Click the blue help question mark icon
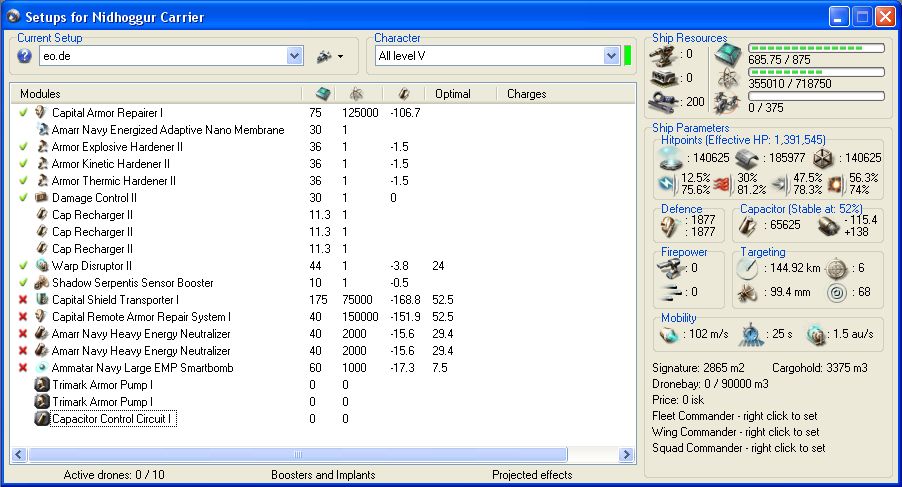902x487 pixels. click(x=25, y=56)
